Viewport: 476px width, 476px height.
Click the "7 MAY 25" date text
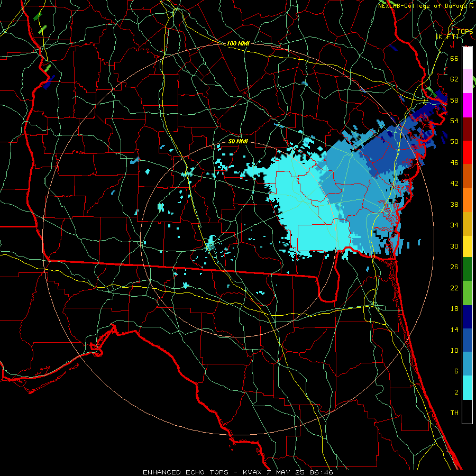[x=287, y=472]
